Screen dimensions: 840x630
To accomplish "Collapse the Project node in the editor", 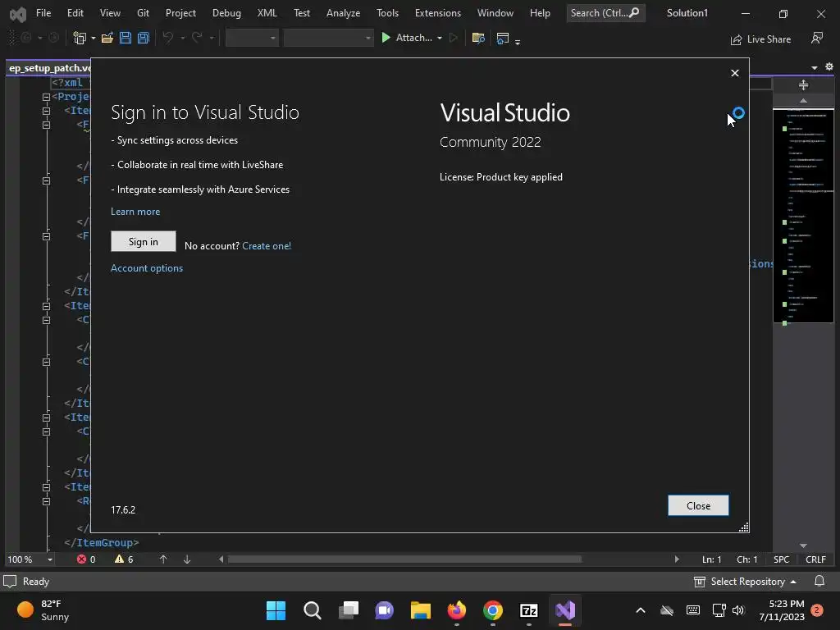I will coord(46,97).
